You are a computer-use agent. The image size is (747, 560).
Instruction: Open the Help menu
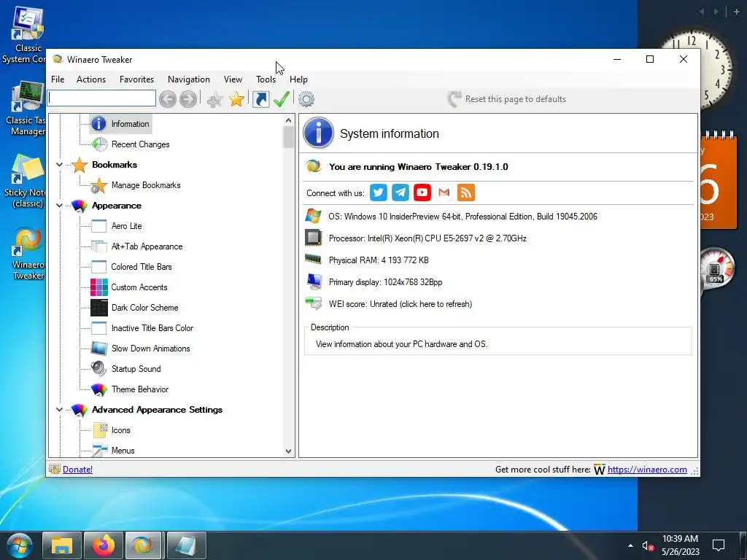click(298, 79)
